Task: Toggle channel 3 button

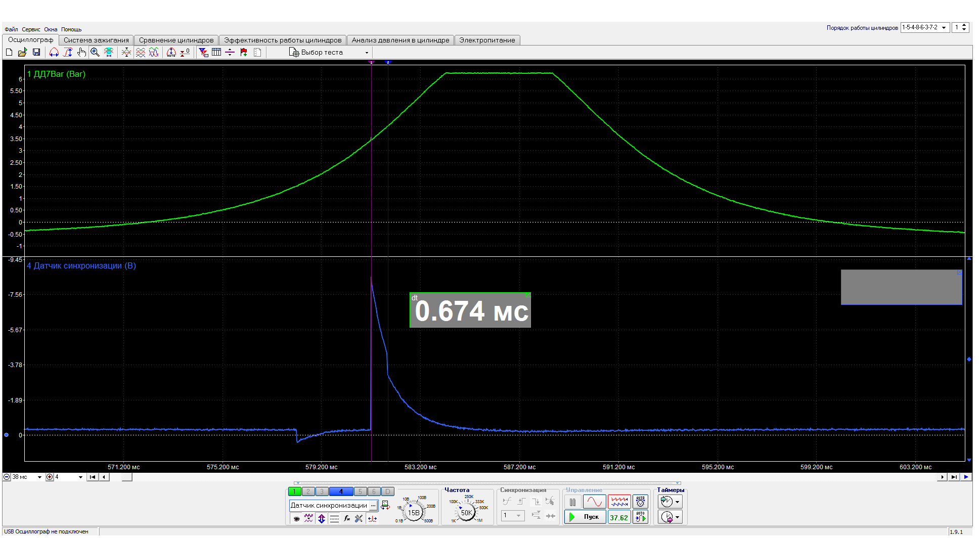Action: 322,491
